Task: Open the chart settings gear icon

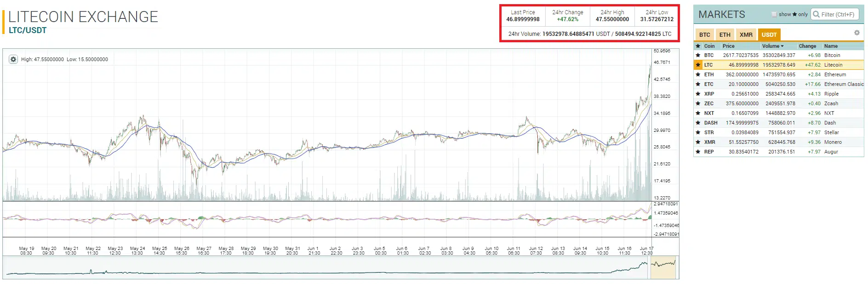Action: point(13,59)
